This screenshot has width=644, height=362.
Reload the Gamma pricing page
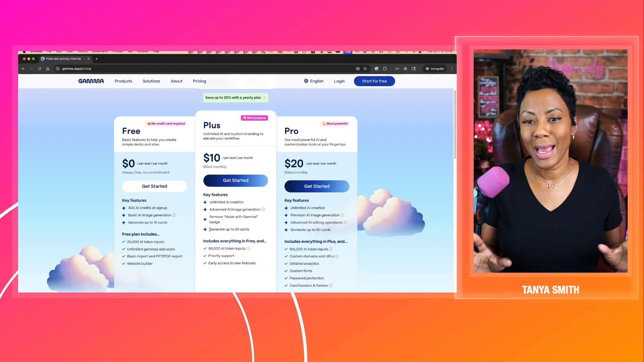[40, 69]
